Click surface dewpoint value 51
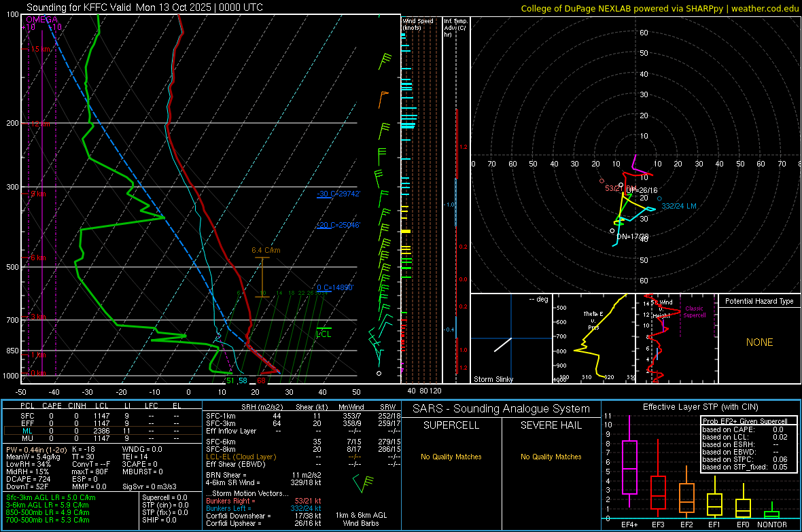802x532 pixels. click(x=230, y=380)
